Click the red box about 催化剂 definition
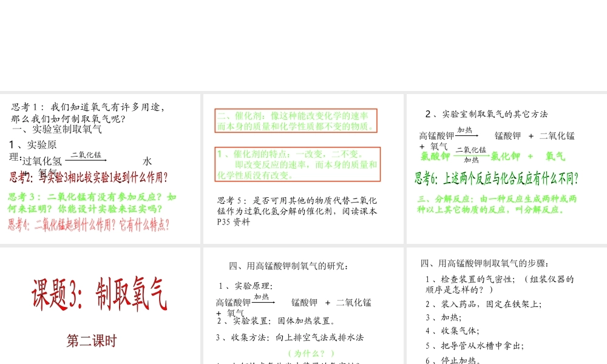 pyautogui.click(x=296, y=120)
